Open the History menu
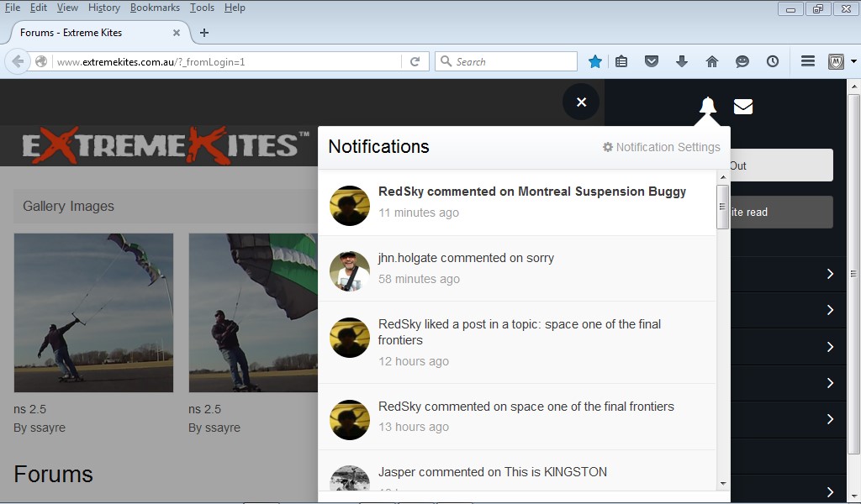861x504 pixels. coord(104,8)
